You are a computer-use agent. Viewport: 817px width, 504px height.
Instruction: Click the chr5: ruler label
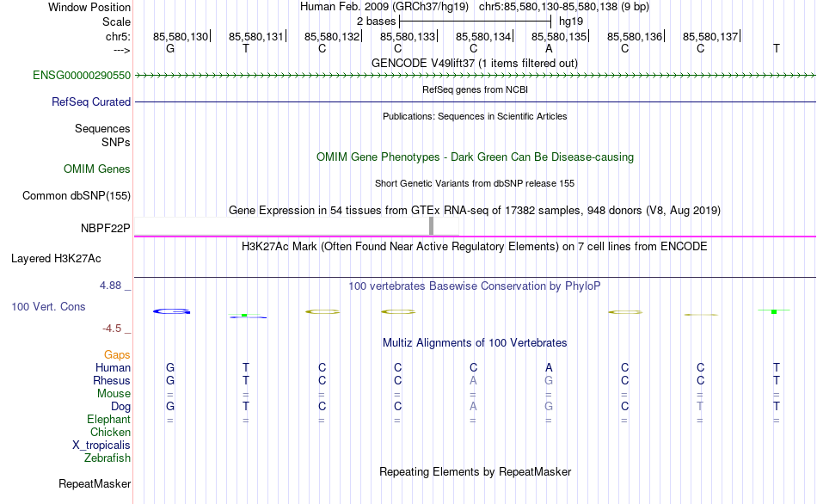[x=119, y=37]
